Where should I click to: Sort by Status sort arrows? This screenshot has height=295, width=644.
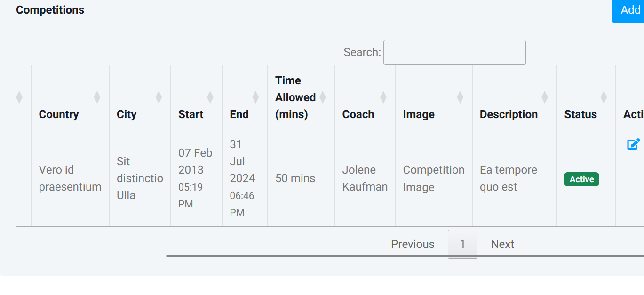click(x=604, y=97)
